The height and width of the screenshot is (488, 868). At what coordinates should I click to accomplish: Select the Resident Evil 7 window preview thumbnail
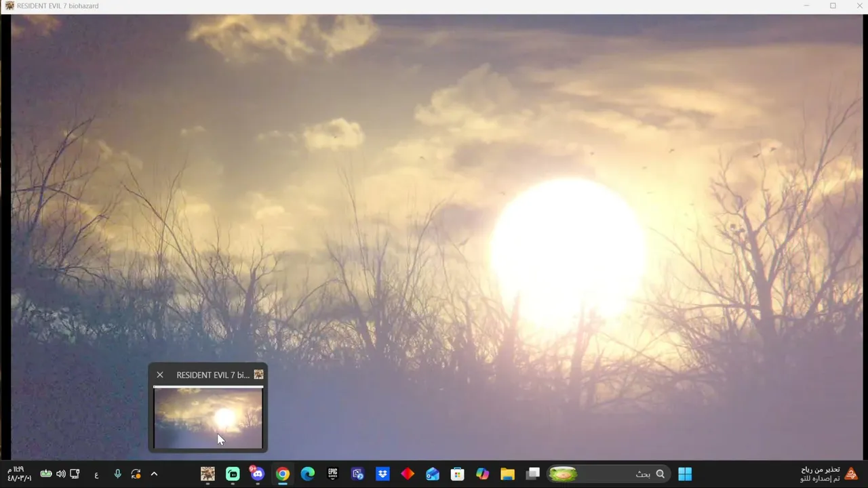click(x=208, y=418)
